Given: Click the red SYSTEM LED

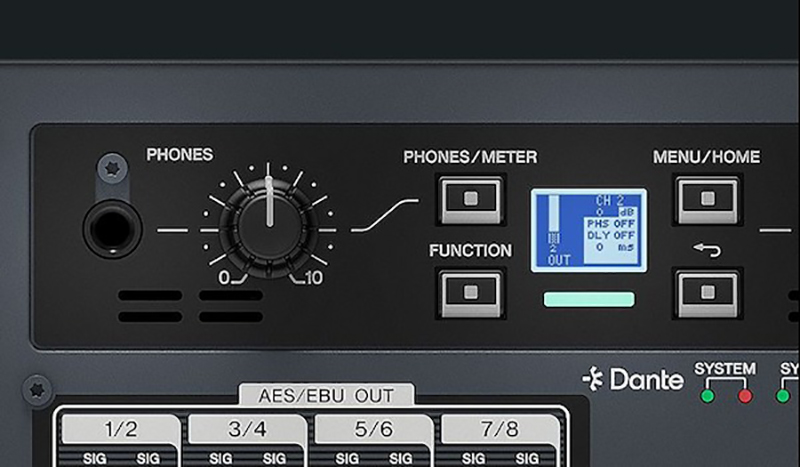Looking at the screenshot, I should pyautogui.click(x=742, y=395).
